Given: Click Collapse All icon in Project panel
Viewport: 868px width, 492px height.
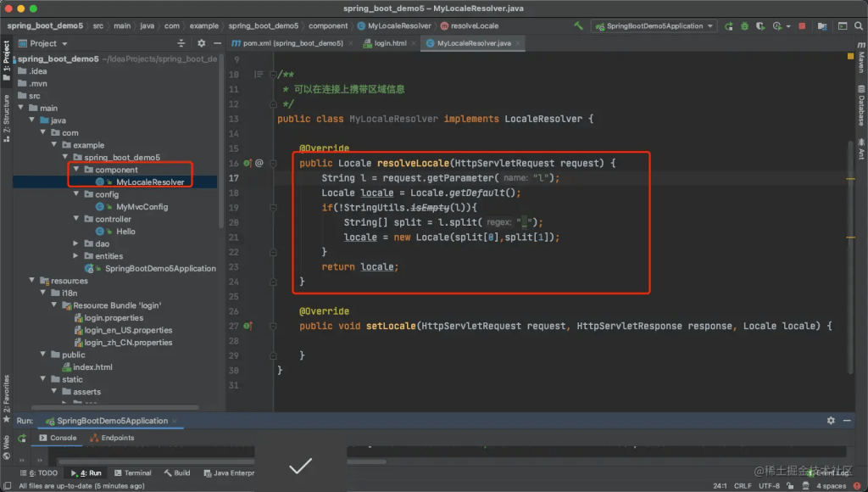Looking at the screenshot, I should (181, 43).
